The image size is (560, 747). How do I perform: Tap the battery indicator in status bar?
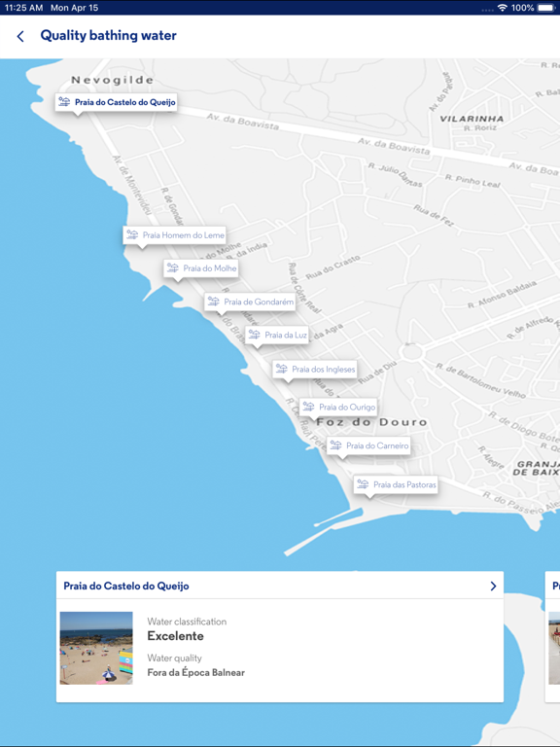pos(545,8)
